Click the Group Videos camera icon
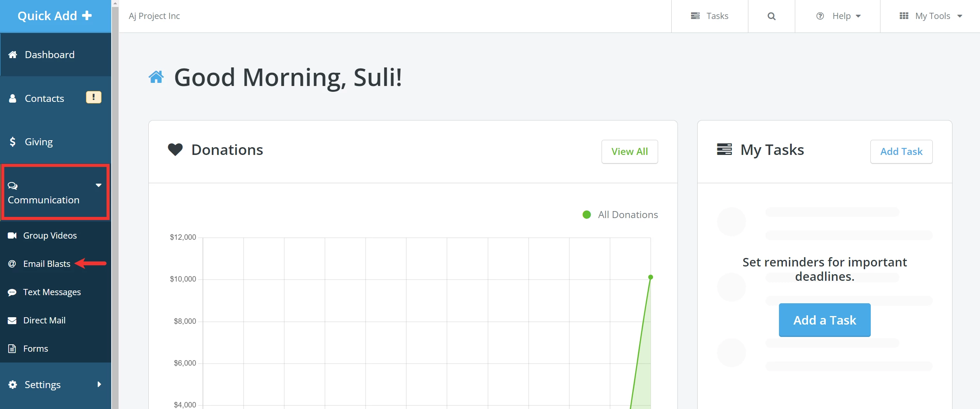The image size is (980, 409). pos(12,235)
